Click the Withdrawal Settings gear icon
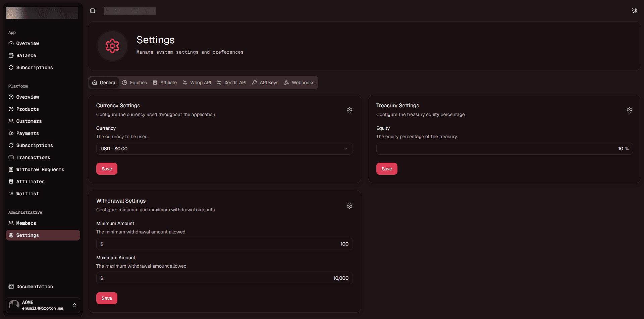The height and width of the screenshot is (319, 644). 349,206
